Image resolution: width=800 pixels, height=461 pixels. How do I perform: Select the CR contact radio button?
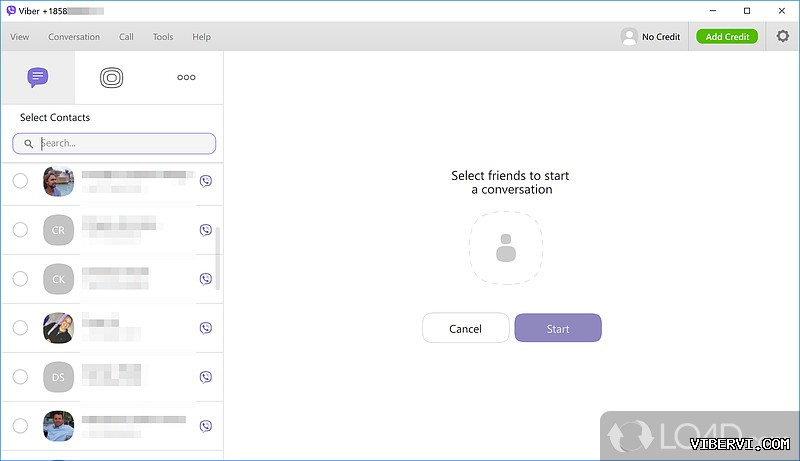(20, 230)
